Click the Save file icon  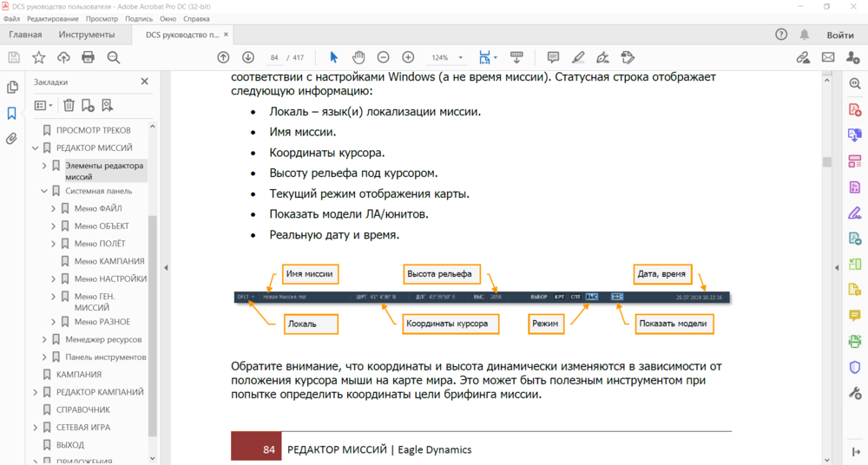[14, 57]
